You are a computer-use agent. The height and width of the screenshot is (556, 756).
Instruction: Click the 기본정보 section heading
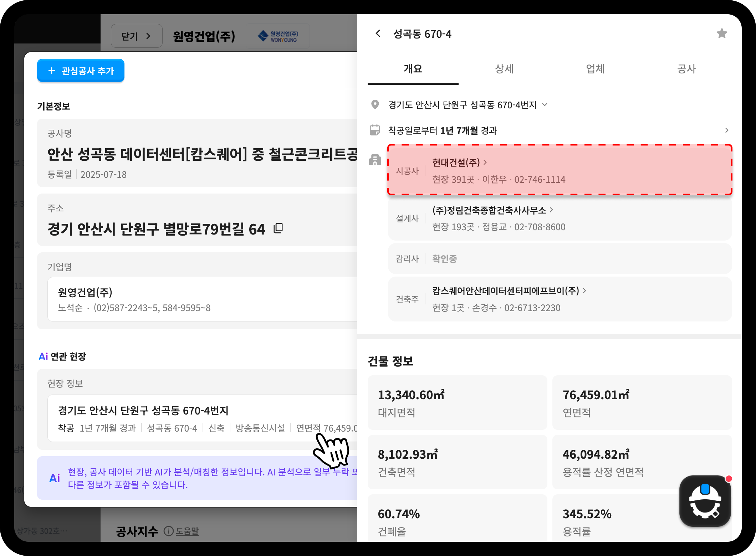coord(53,106)
